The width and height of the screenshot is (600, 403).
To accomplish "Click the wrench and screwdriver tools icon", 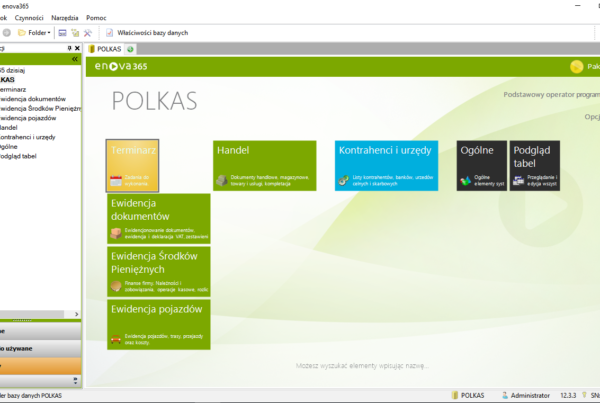I will pos(88,33).
